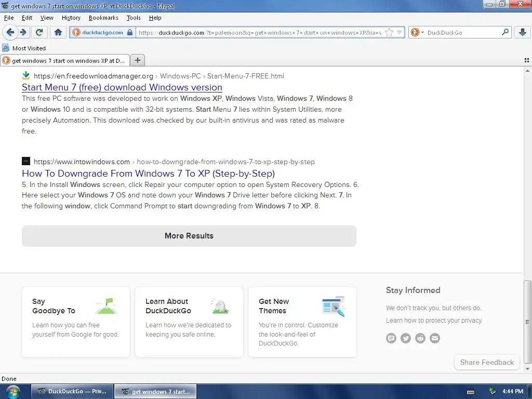Screen dimensions: 532x399
Task: Click the Share Feedback button
Action: [x=487, y=362]
